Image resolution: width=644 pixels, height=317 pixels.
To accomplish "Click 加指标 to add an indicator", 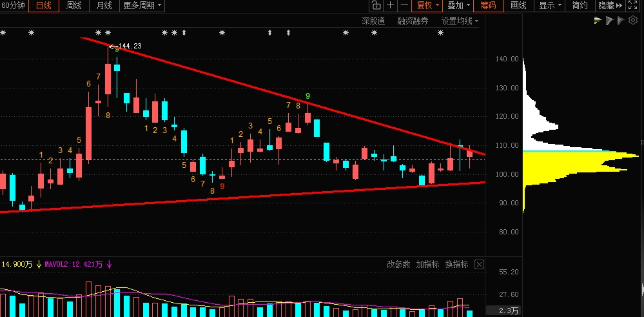I will point(427,264).
